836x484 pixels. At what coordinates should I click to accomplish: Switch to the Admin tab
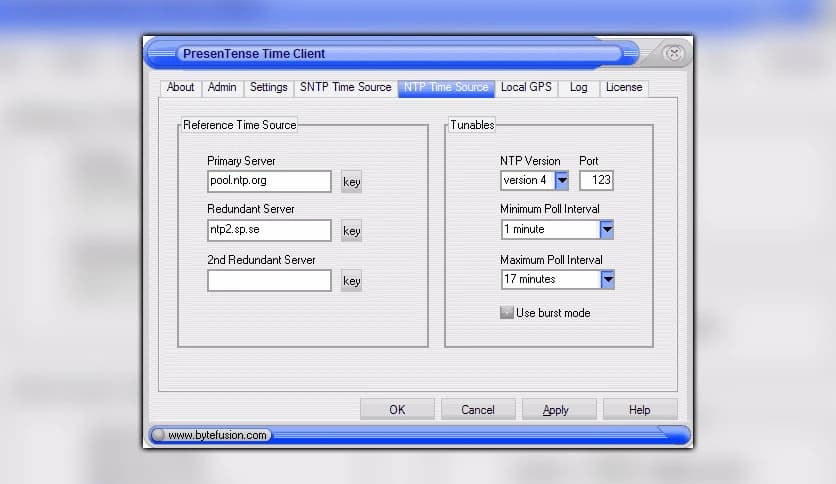(222, 87)
